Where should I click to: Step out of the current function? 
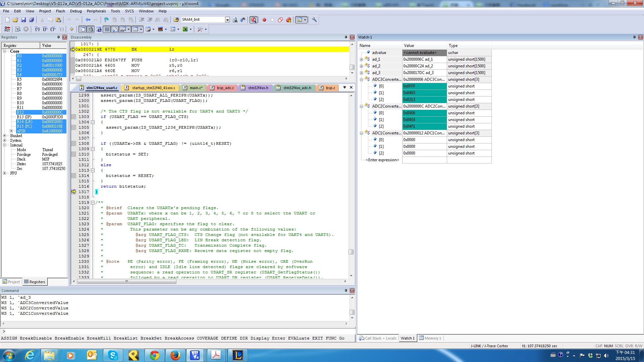click(53, 29)
